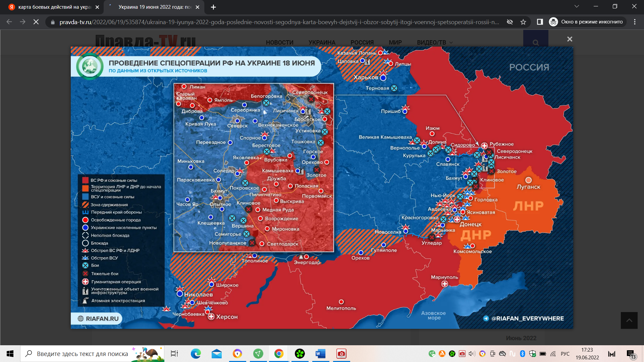Open the Telegram-style green paper plane app
Viewport: 644px width, 362px height.
pyautogui.click(x=258, y=354)
